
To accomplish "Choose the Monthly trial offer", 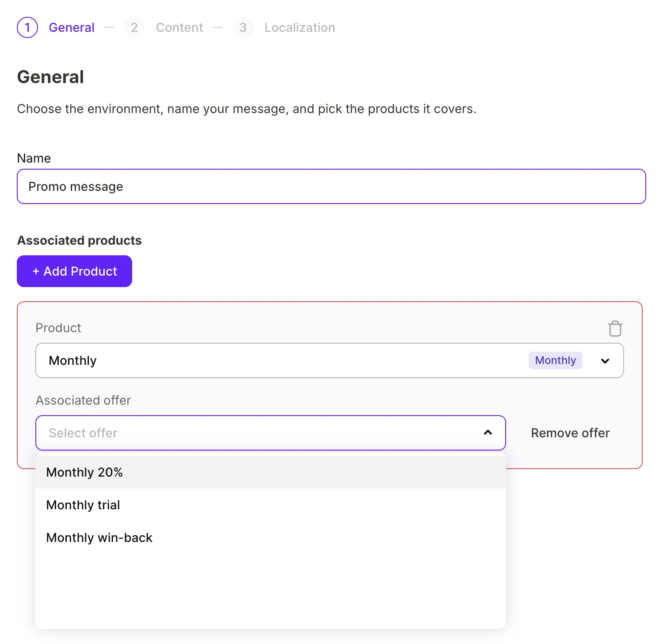I will tap(271, 505).
